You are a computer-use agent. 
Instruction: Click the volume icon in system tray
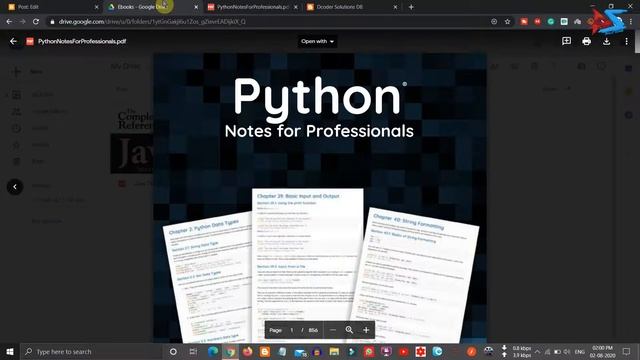567,351
